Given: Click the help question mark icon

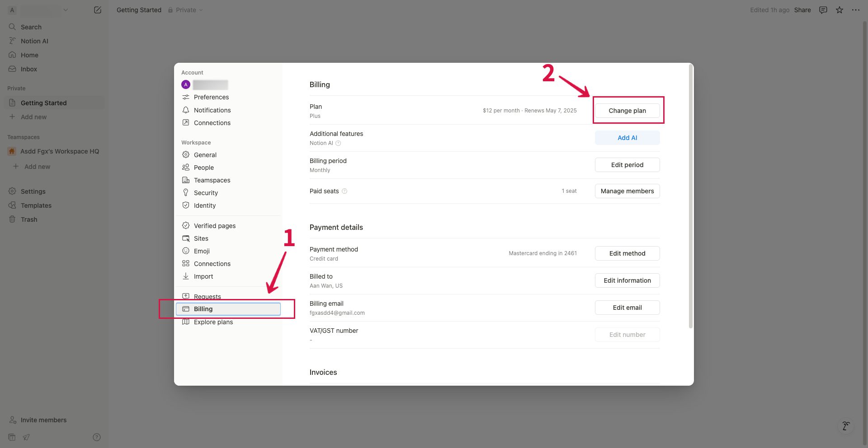Looking at the screenshot, I should pos(97,437).
